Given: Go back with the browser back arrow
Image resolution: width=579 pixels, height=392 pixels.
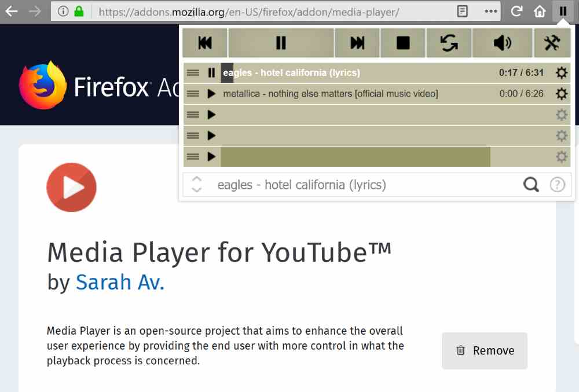Looking at the screenshot, I should click(12, 12).
